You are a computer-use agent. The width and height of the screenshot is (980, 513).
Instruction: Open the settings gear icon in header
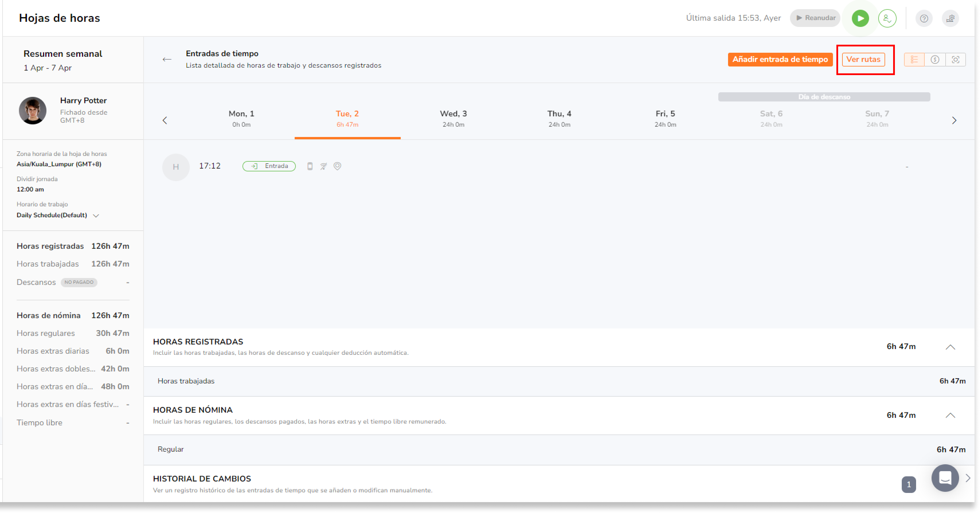pyautogui.click(x=950, y=18)
